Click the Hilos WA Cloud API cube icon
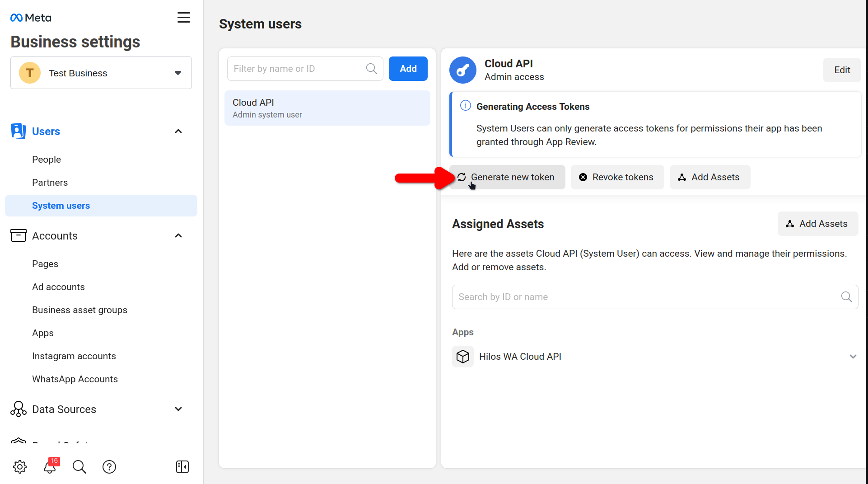Screen dimensions: 868x484 [463, 357]
